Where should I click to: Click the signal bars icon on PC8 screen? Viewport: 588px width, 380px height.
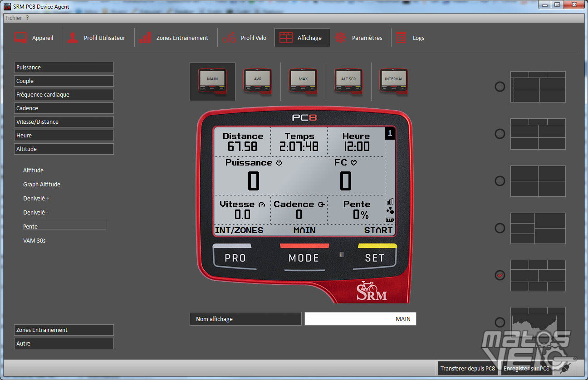tap(390, 201)
